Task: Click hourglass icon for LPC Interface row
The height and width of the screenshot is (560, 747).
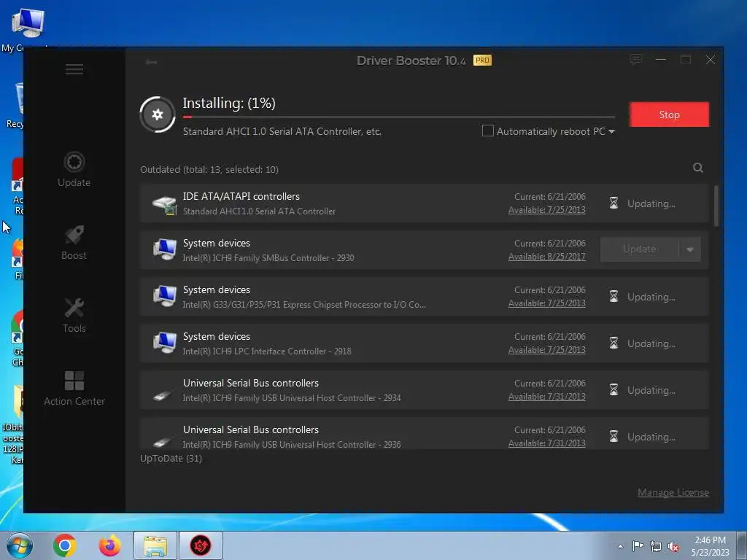Action: coord(614,343)
